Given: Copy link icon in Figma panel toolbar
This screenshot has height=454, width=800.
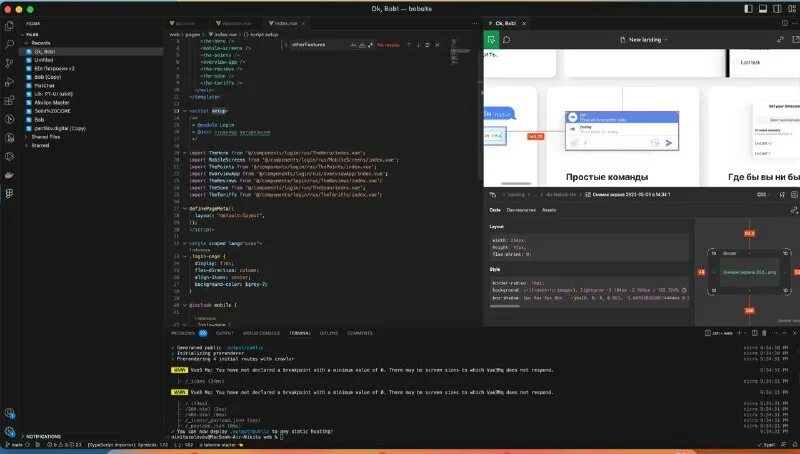Looking at the screenshot, I should (780, 39).
